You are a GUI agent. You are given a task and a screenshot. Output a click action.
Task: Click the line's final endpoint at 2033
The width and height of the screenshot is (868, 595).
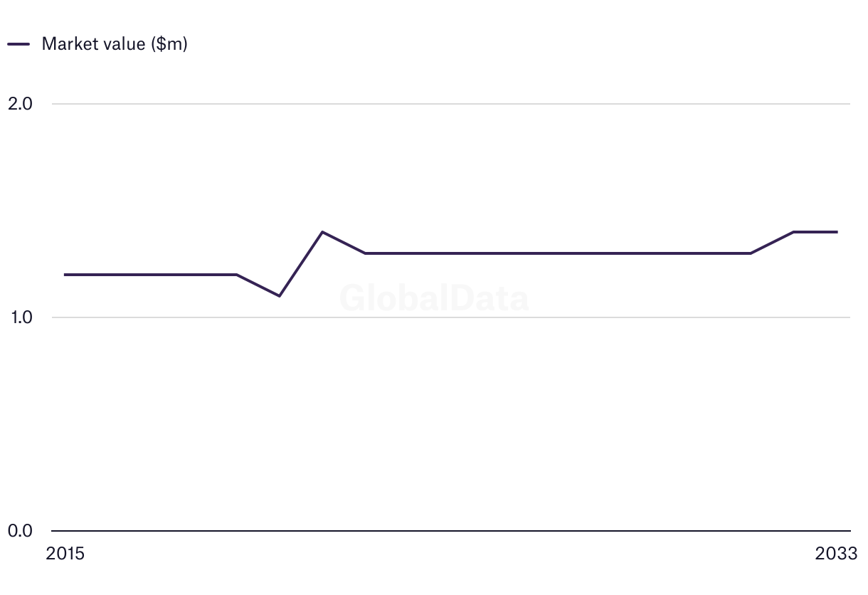coord(837,232)
